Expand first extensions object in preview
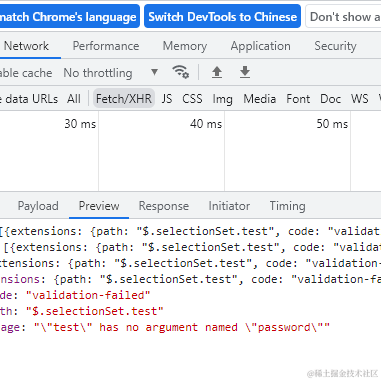The width and height of the screenshot is (381, 381). (x=190, y=231)
